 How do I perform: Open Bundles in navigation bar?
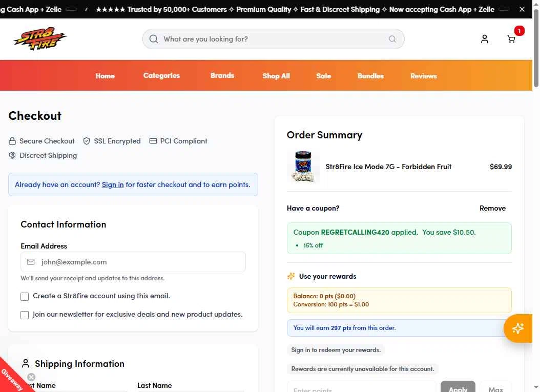click(370, 76)
